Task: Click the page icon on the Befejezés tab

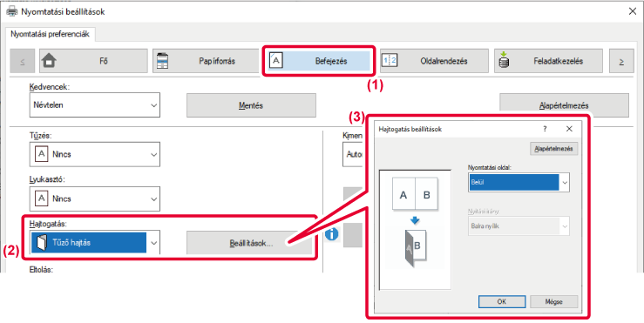Action: [x=276, y=61]
